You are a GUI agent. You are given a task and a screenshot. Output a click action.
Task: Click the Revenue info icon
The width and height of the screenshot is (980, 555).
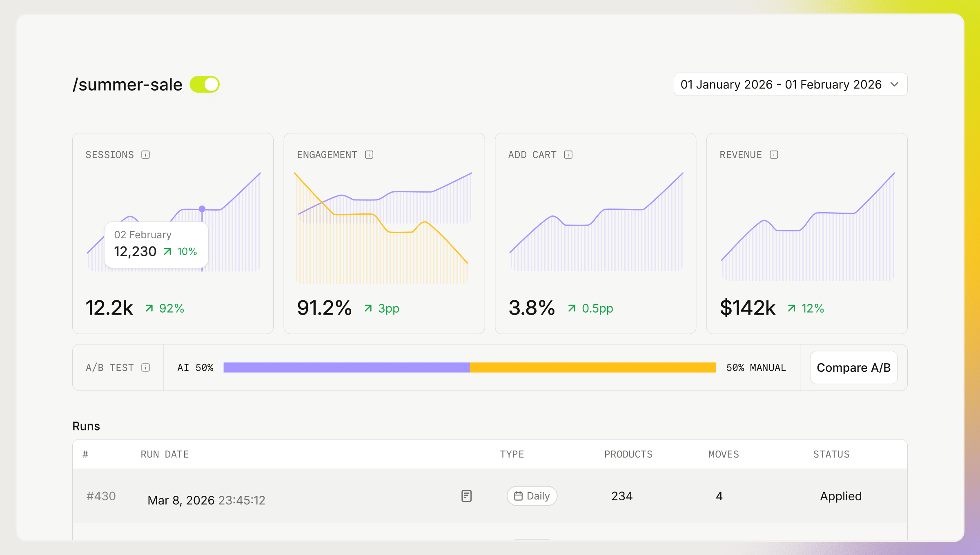pyautogui.click(x=774, y=155)
